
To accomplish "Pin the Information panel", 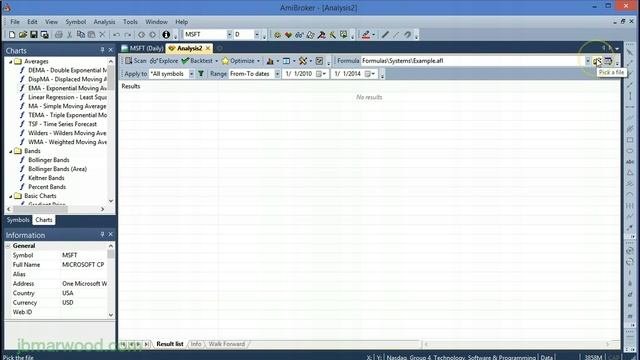I will [x=102, y=234].
